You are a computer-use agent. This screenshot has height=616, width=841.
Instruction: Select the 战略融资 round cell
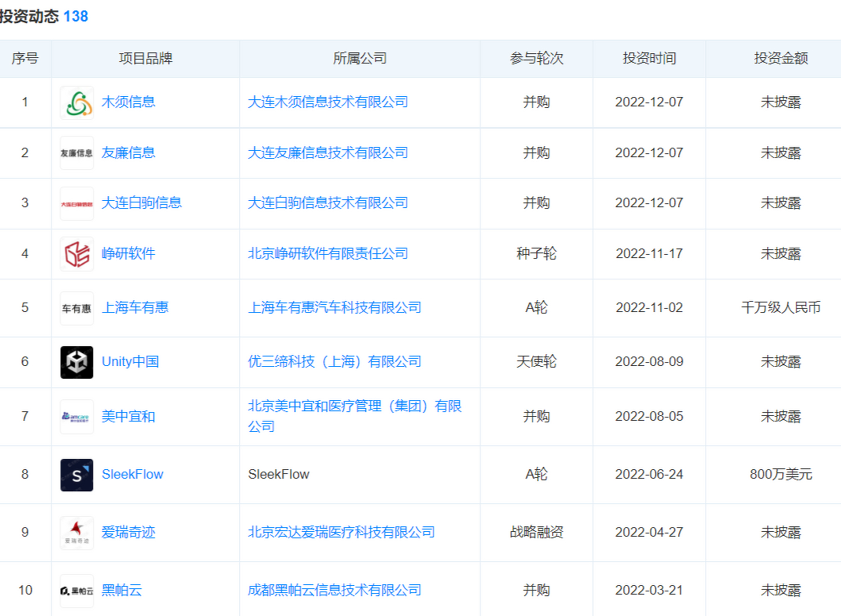pos(536,532)
